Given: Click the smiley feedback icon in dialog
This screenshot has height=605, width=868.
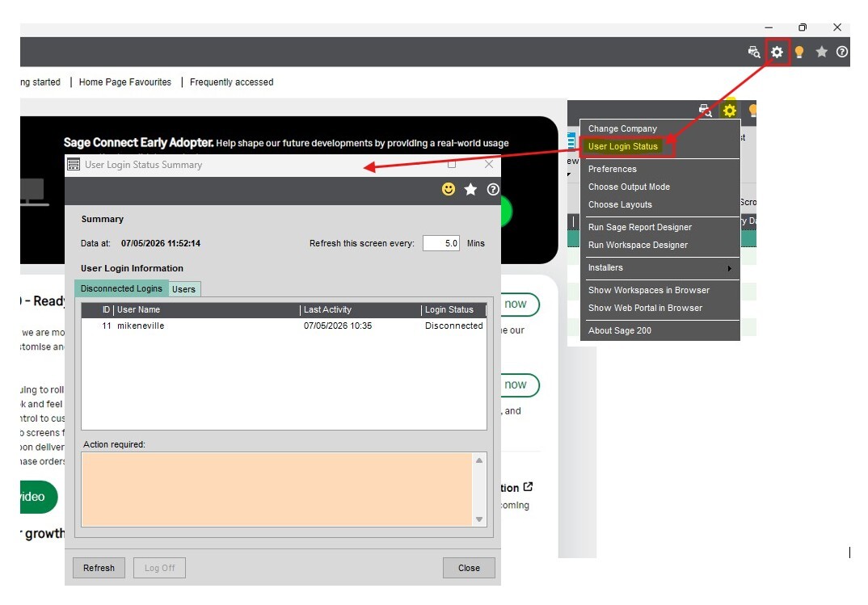Looking at the screenshot, I should 449,189.
